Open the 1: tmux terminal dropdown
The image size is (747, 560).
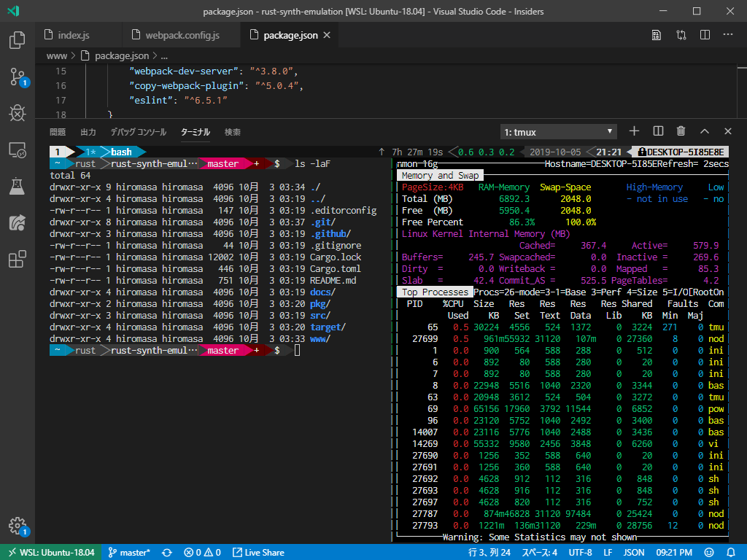click(558, 131)
